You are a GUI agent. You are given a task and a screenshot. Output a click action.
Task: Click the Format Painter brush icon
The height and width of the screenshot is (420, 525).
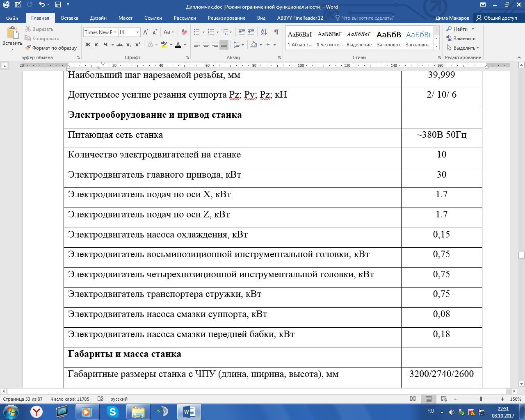pyautogui.click(x=28, y=48)
